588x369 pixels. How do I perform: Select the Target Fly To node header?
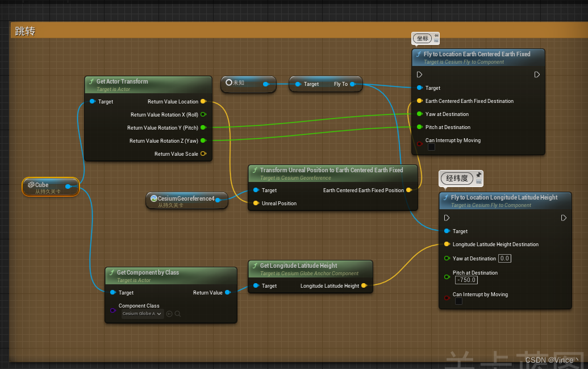[326, 84]
